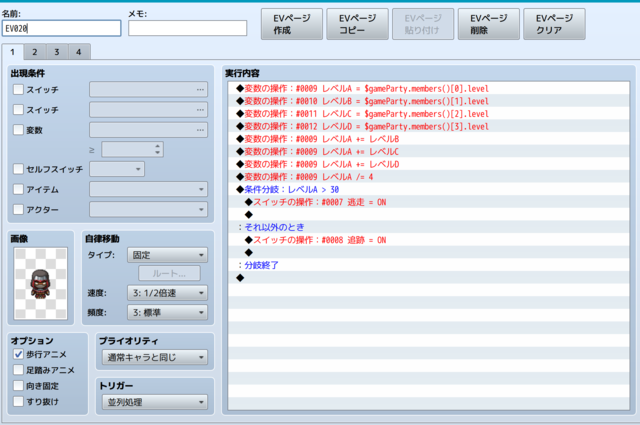
Task: Switch to event page tab 3
Action: click(57, 52)
